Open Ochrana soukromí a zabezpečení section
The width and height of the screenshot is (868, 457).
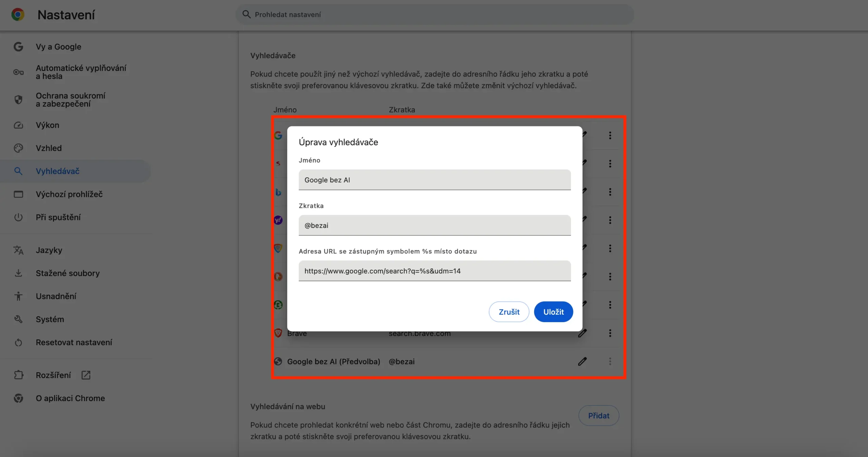point(71,100)
